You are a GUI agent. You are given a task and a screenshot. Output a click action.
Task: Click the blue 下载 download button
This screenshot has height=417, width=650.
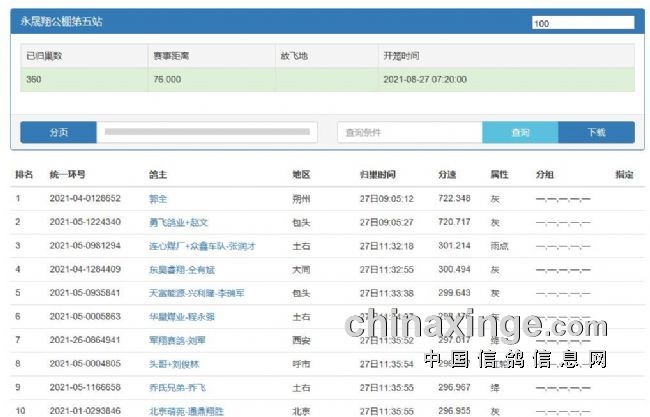[596, 132]
